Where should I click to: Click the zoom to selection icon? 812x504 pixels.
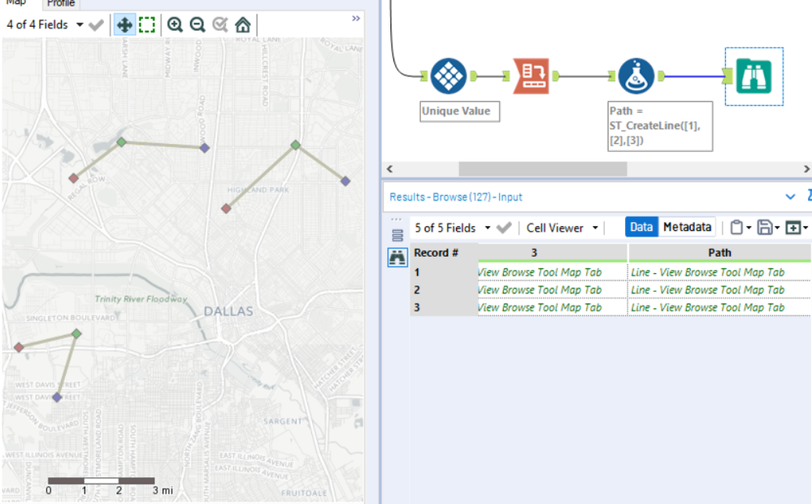(x=220, y=24)
